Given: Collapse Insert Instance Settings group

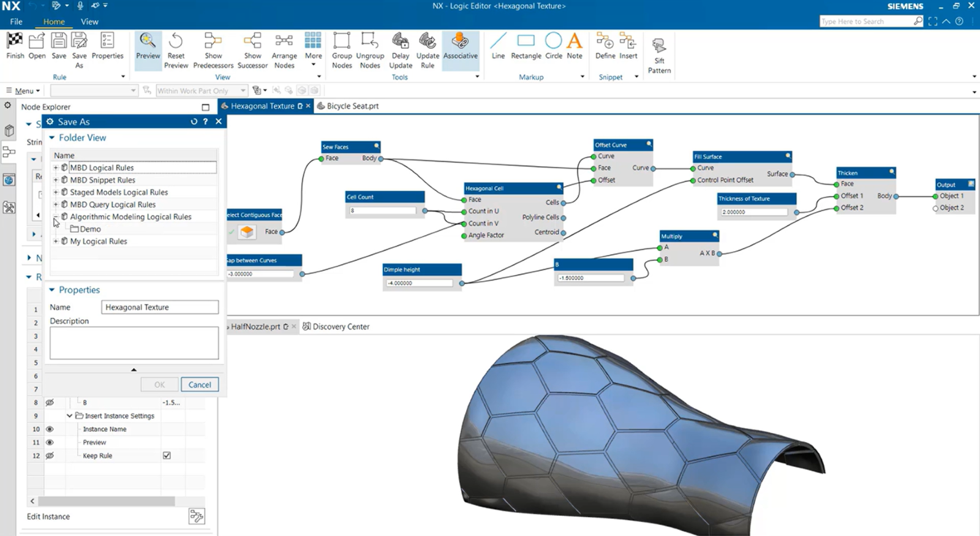Looking at the screenshot, I should point(69,415).
